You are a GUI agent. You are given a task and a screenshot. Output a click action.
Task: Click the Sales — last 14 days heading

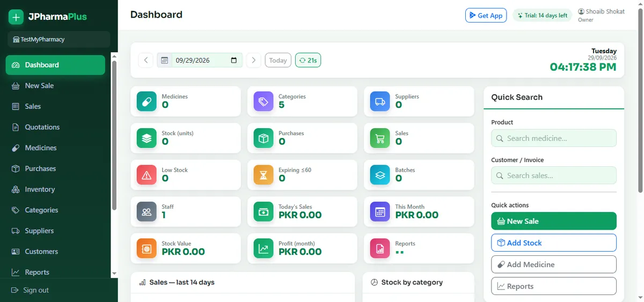(x=182, y=282)
